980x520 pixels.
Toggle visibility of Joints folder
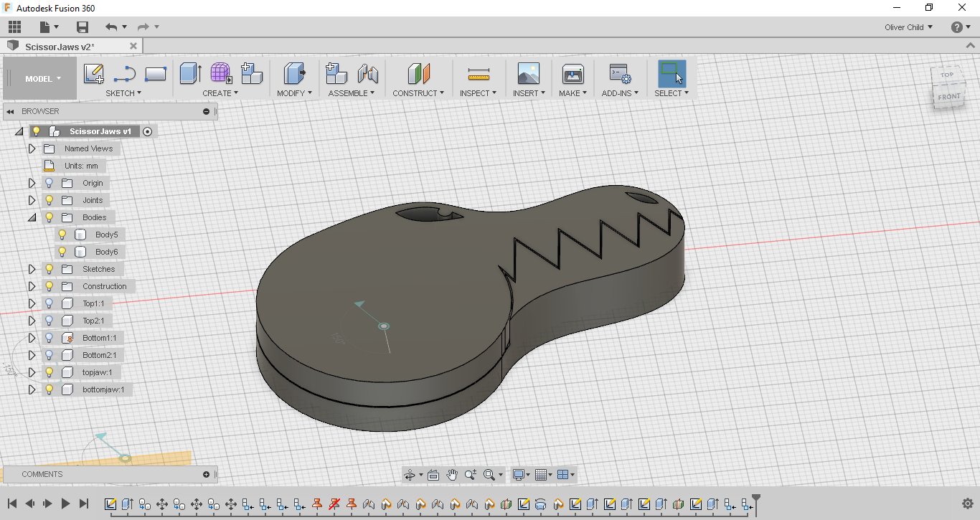(50, 200)
